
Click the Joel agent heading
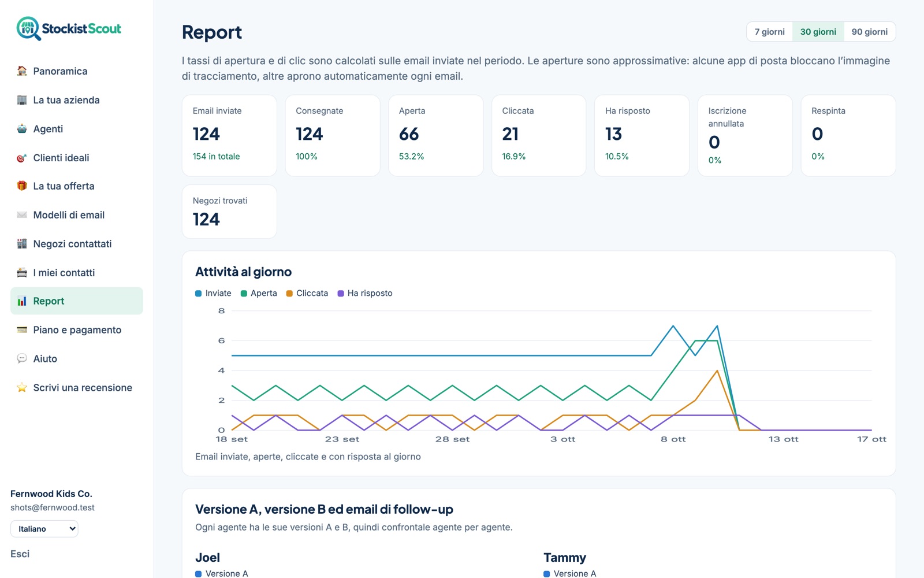pos(207,558)
